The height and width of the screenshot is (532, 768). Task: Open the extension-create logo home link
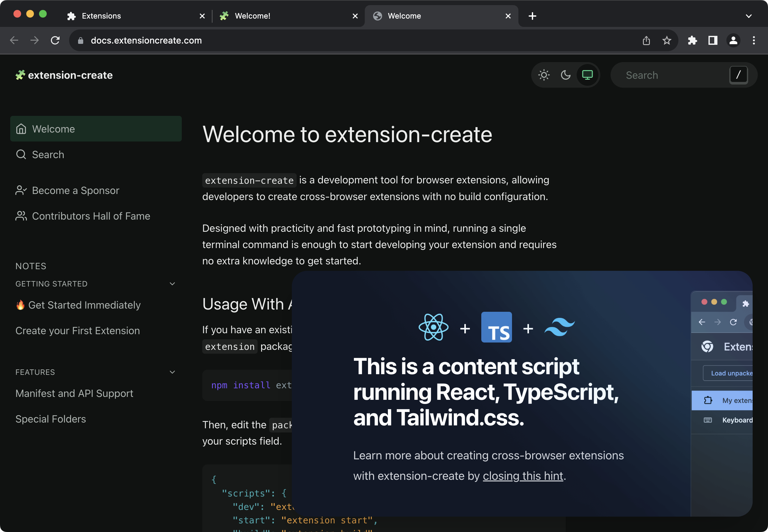(64, 75)
